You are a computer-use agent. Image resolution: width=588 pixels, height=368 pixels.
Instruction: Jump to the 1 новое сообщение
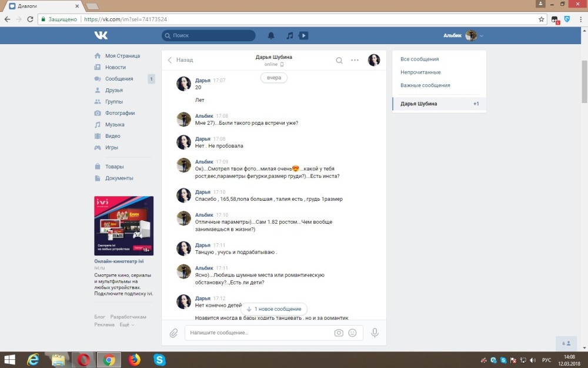[274, 309]
